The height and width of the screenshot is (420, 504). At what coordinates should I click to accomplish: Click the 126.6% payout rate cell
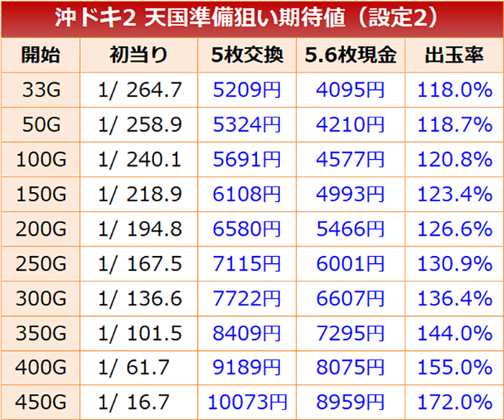tap(454, 228)
